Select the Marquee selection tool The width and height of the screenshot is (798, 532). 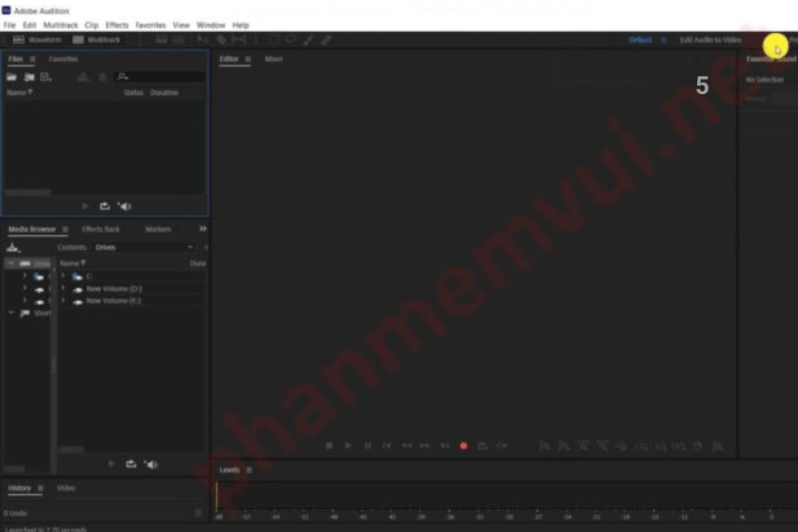pos(274,40)
